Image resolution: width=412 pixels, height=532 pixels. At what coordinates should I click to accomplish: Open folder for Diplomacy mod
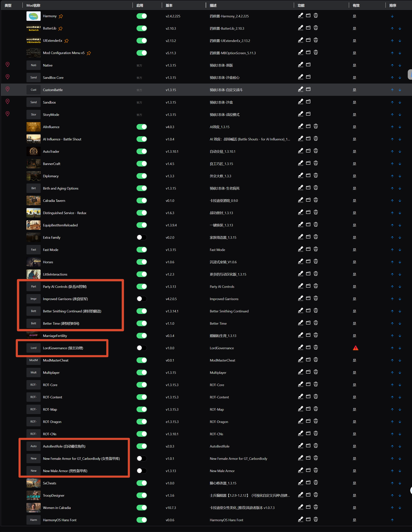[308, 176]
